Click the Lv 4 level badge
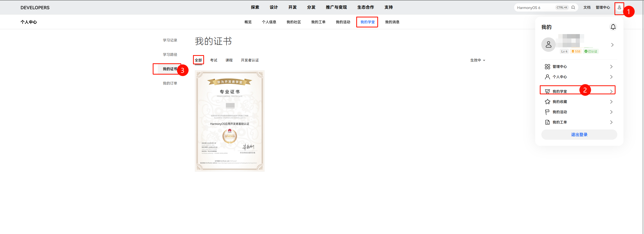 [x=564, y=51]
